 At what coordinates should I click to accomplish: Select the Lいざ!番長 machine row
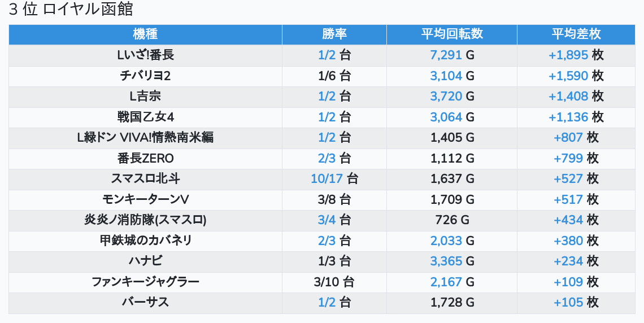click(x=322, y=55)
